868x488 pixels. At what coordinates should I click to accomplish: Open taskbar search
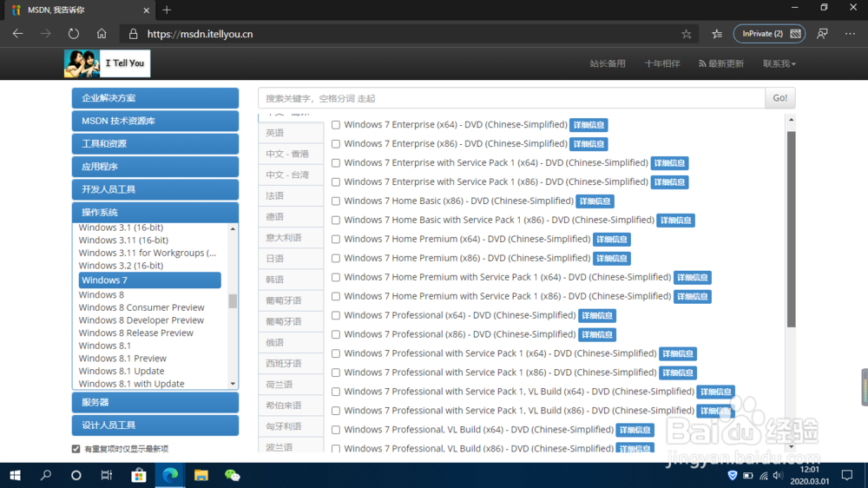46,475
